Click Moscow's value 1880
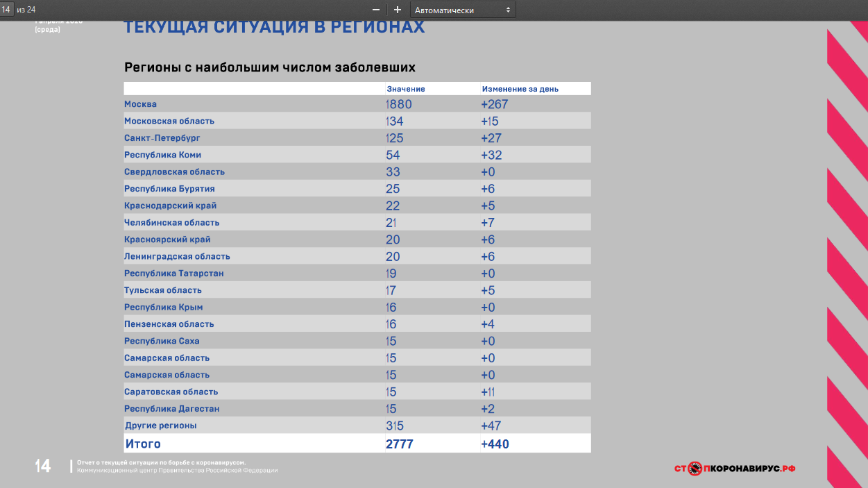 [x=399, y=104]
